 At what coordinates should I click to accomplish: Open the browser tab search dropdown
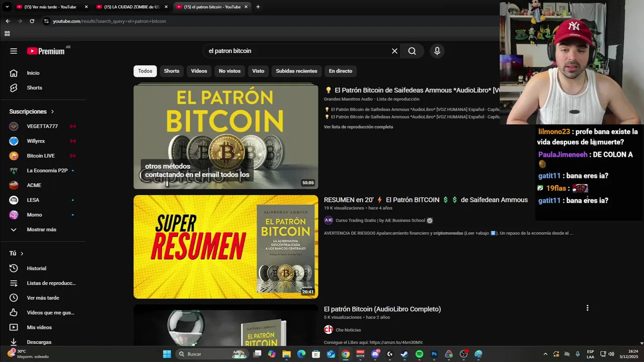(x=7, y=7)
